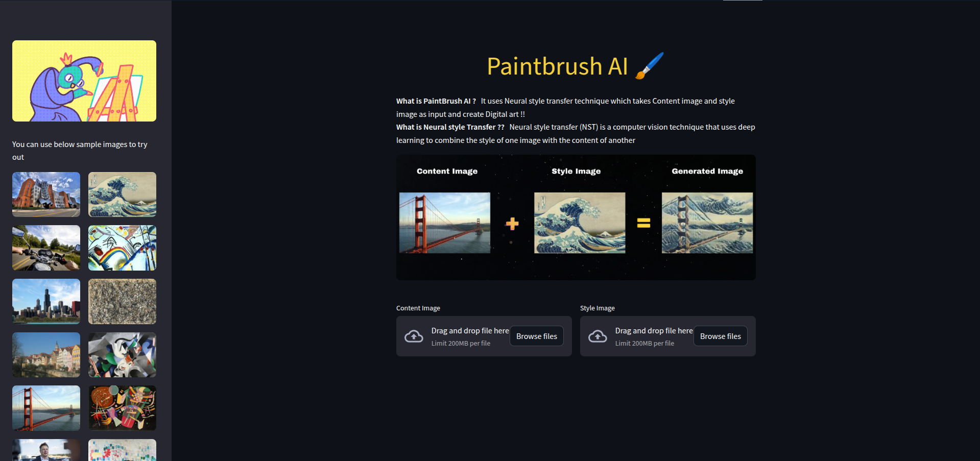Click the Content Image drag and drop area
980x461 pixels.
(484, 336)
